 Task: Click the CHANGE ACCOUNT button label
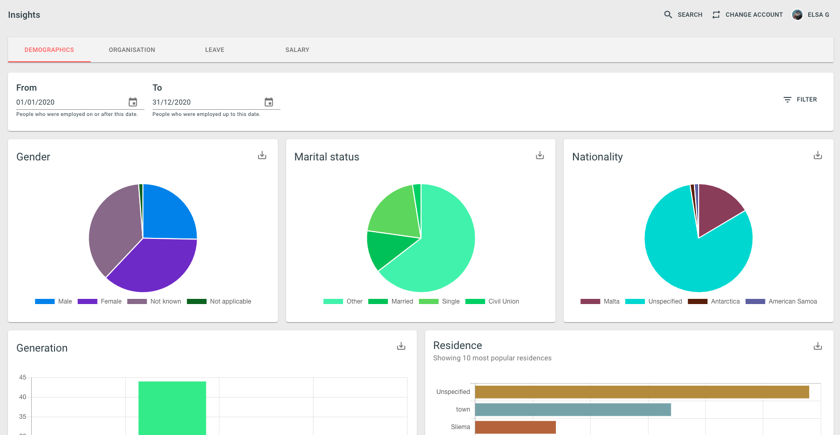pos(754,15)
